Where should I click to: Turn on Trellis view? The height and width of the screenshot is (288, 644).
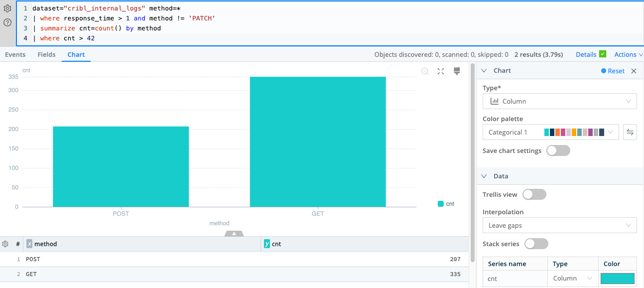(534, 194)
